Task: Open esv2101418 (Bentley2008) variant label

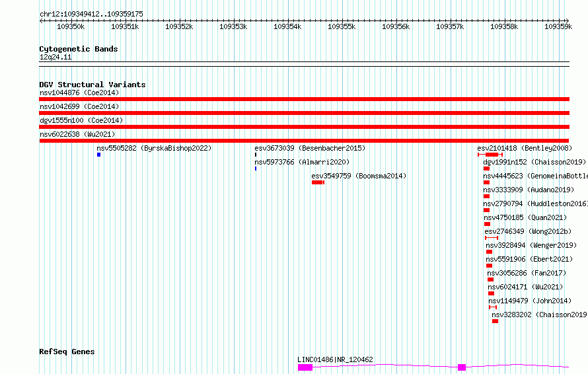Action: pos(525,148)
